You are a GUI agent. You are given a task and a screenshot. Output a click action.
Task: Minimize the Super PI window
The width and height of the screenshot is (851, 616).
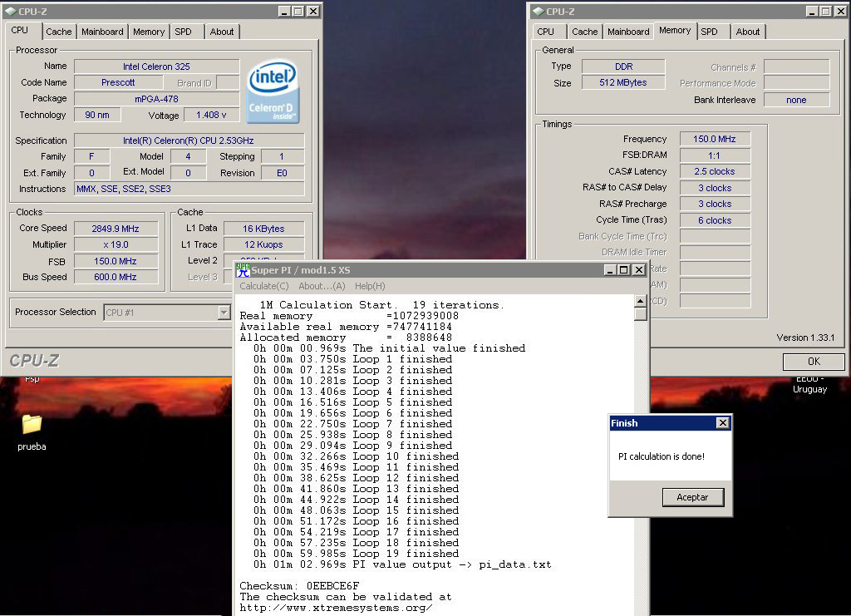pos(610,269)
